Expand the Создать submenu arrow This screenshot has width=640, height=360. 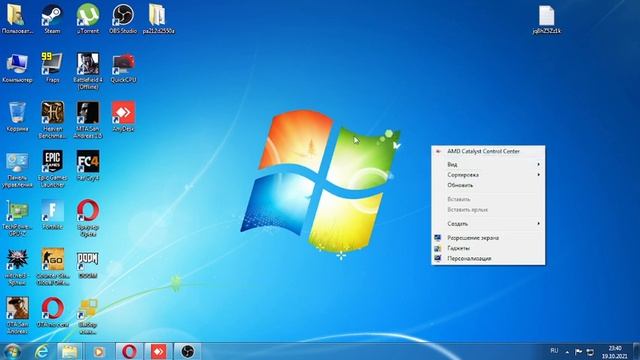[x=538, y=224]
